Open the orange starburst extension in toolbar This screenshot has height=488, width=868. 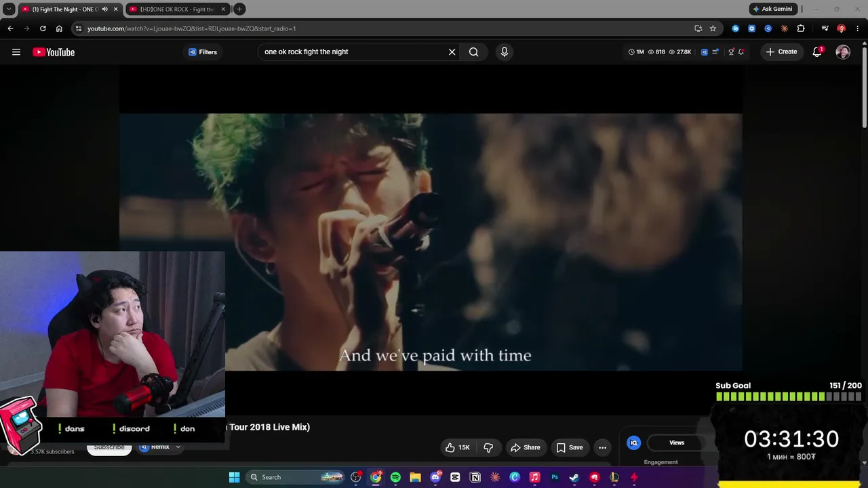tap(785, 28)
